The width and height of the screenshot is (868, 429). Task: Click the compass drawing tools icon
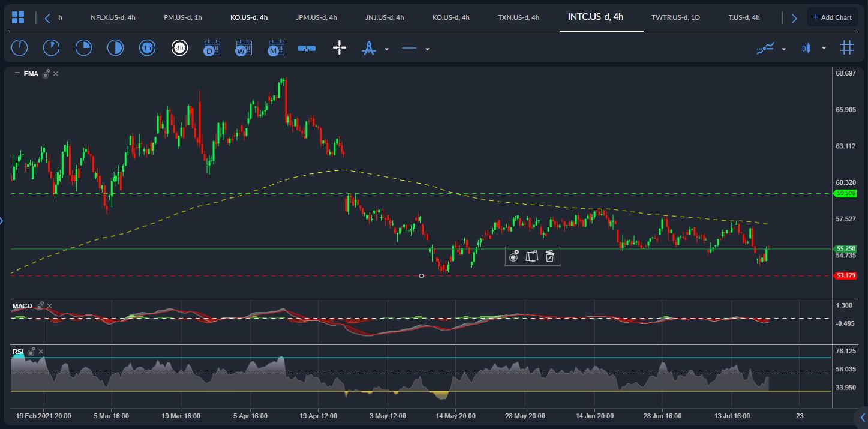[368, 48]
